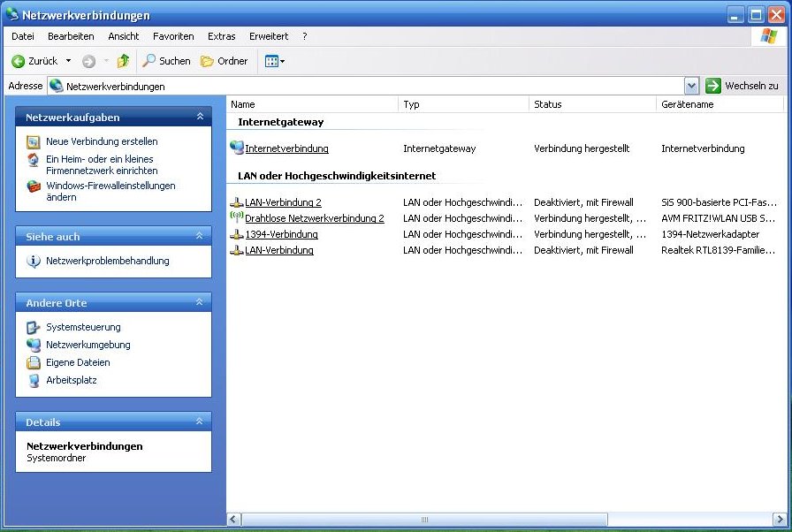Open the ? help menu
Image resolution: width=792 pixels, height=532 pixels.
point(305,36)
